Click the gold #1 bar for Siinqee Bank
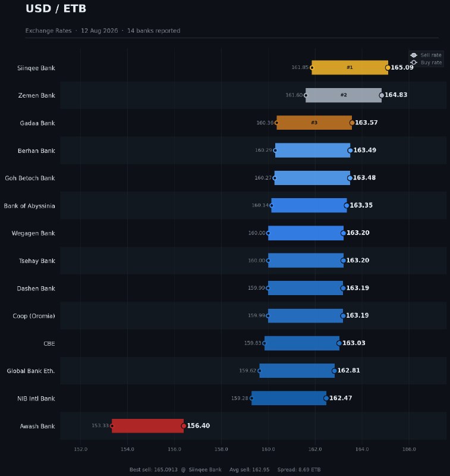Viewport: 450px width, 476px height. click(x=350, y=67)
